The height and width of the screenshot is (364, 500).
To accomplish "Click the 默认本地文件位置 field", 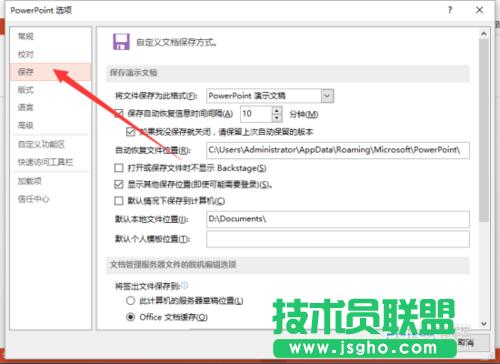I will [x=338, y=219].
